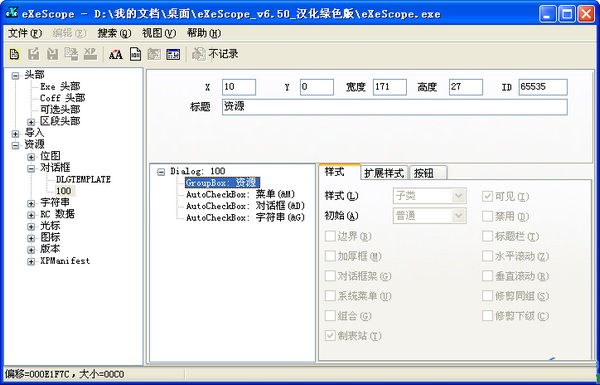
Task: Toggle the 垂直滚动(R) checkbox
Action: [487, 276]
